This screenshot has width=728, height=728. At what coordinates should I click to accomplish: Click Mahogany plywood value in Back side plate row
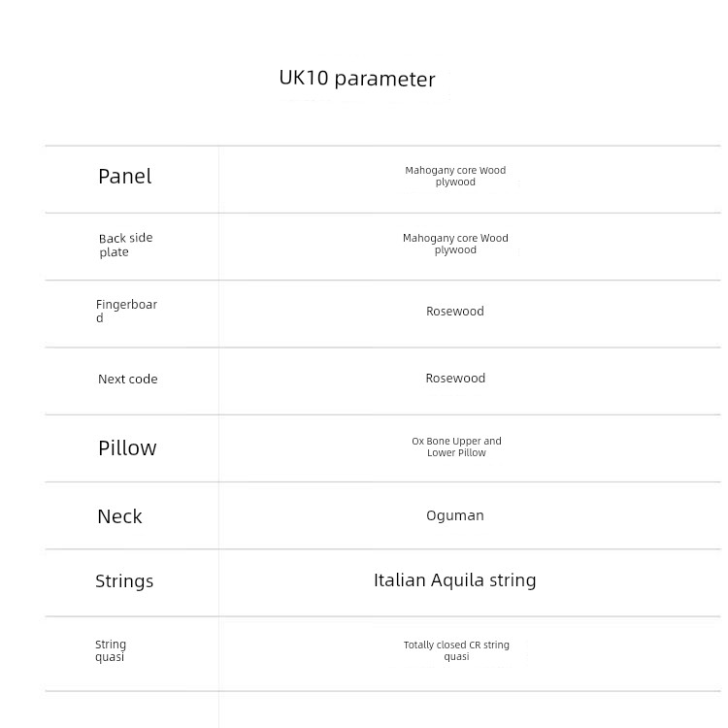[x=455, y=244]
